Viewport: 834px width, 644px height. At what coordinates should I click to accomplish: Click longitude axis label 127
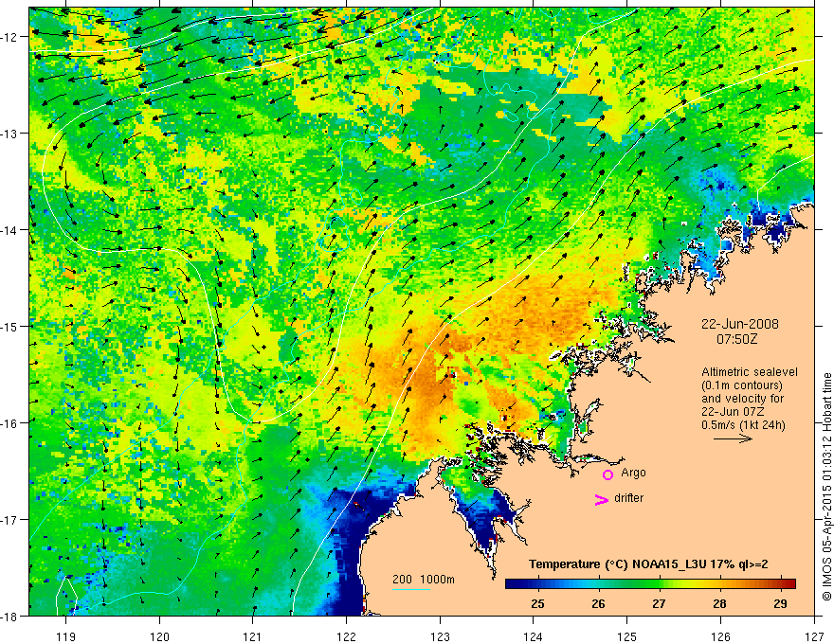(814, 636)
